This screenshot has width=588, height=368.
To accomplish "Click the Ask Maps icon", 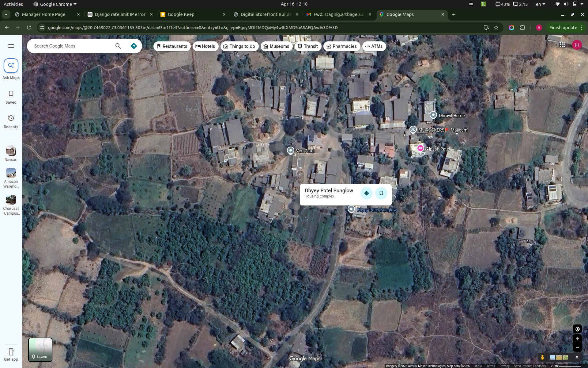I will pyautogui.click(x=11, y=66).
